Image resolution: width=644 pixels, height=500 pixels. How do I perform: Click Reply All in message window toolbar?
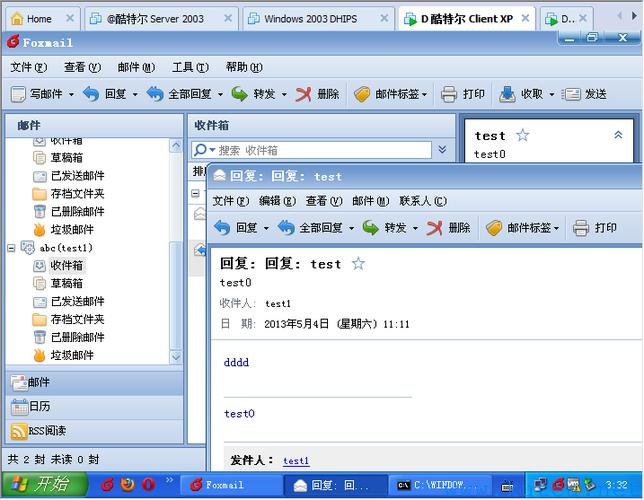click(x=310, y=228)
